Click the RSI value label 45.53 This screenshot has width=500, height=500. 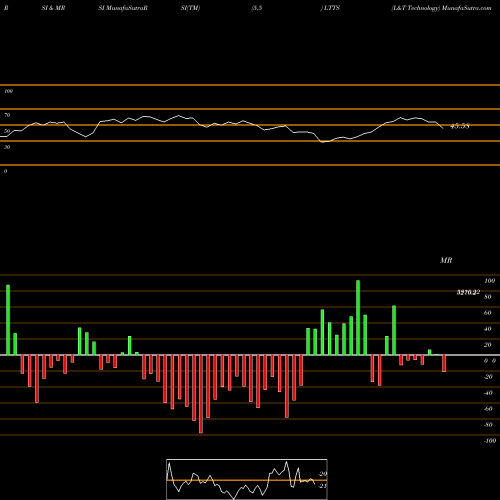click(x=460, y=126)
